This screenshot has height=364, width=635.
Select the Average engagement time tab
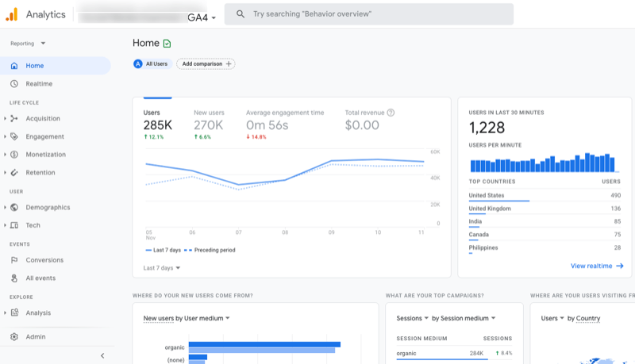pos(285,125)
